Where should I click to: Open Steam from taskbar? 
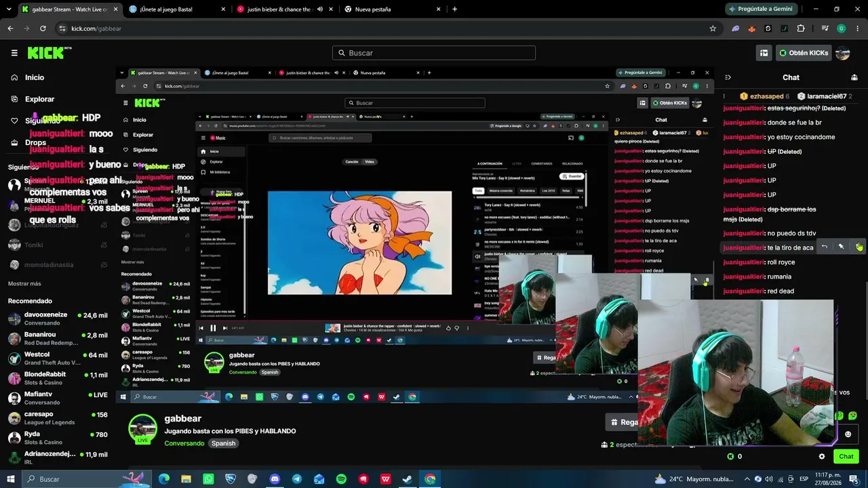tap(408, 479)
